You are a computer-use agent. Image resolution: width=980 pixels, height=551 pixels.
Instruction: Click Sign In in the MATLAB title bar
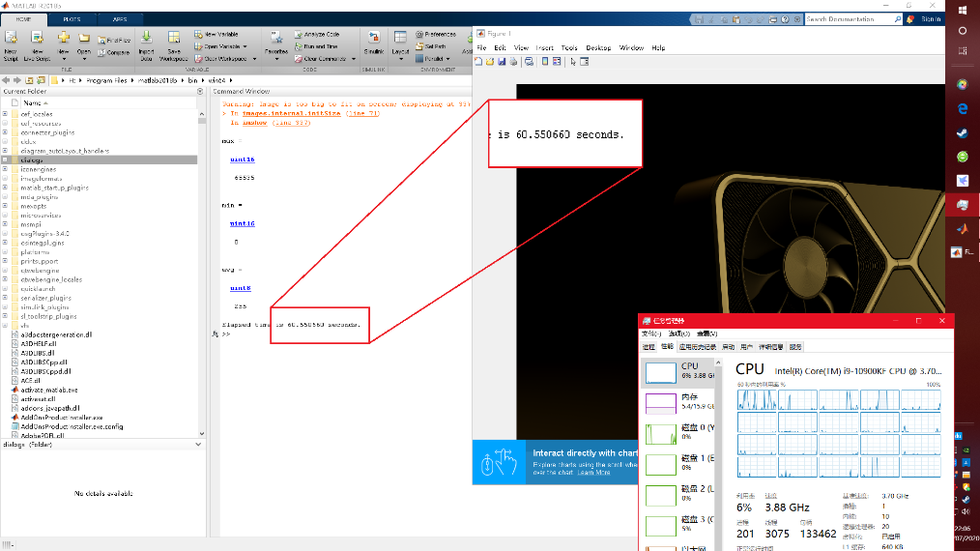click(931, 18)
